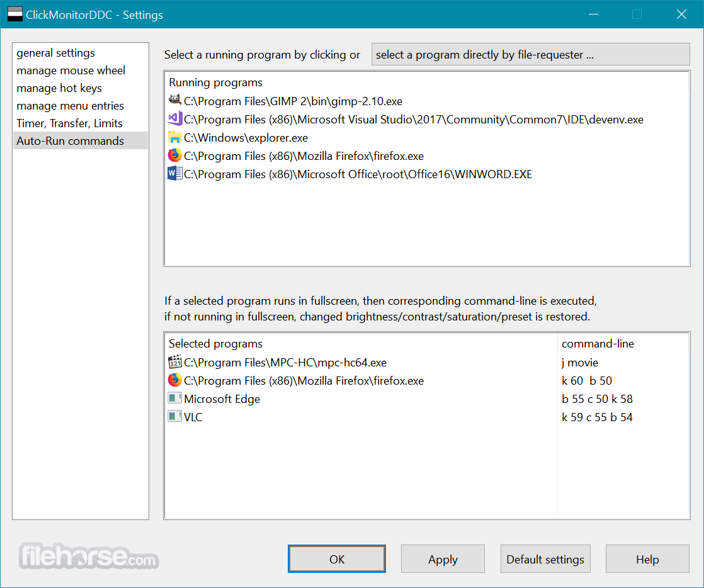Click the Apply button
Image resolution: width=704 pixels, height=588 pixels.
pyautogui.click(x=443, y=559)
